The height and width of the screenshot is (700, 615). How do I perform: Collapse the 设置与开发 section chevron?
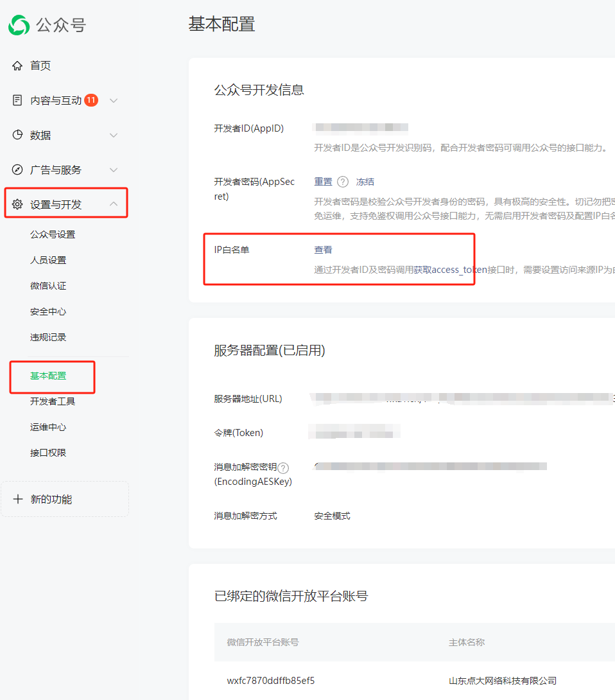[x=114, y=204]
